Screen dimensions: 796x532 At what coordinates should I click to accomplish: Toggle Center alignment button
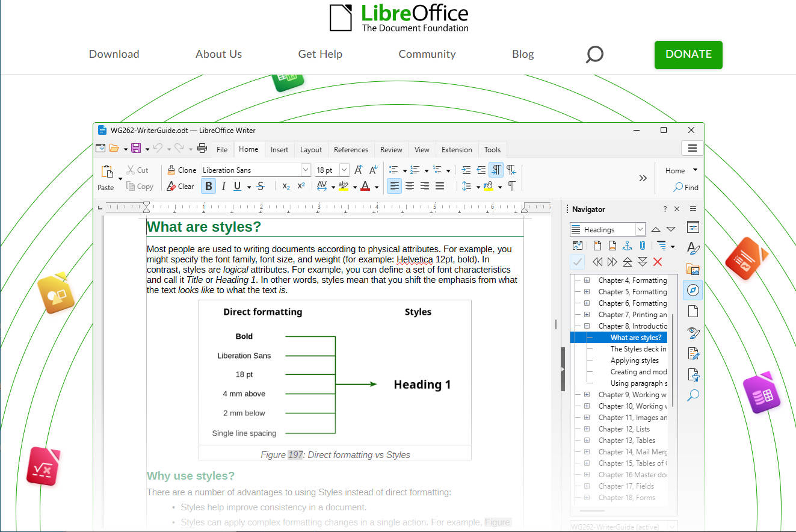tap(410, 187)
